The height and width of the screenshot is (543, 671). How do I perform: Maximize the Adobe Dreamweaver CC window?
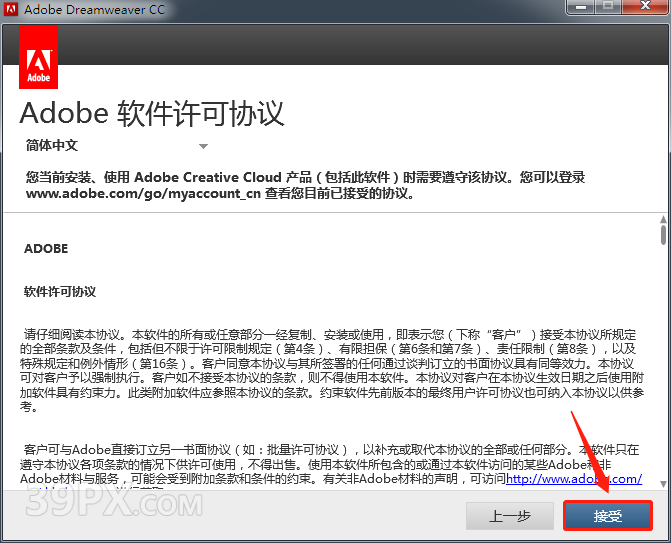click(608, 7)
